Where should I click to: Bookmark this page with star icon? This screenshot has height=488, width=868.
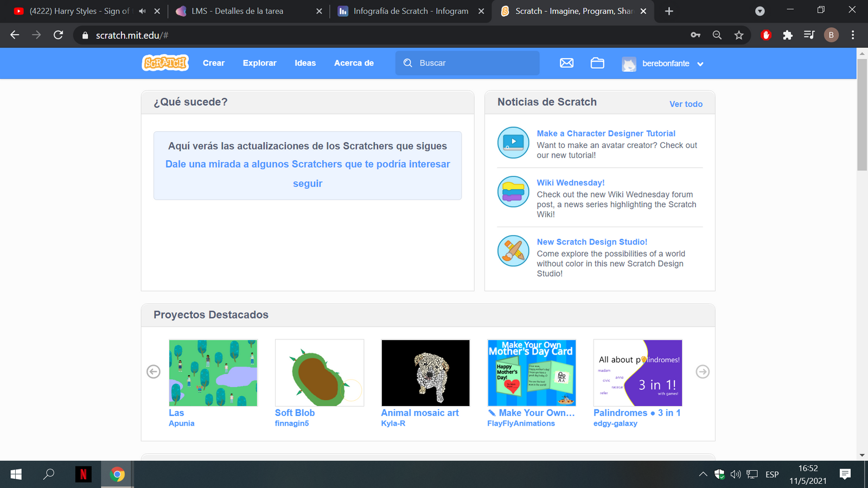point(739,35)
